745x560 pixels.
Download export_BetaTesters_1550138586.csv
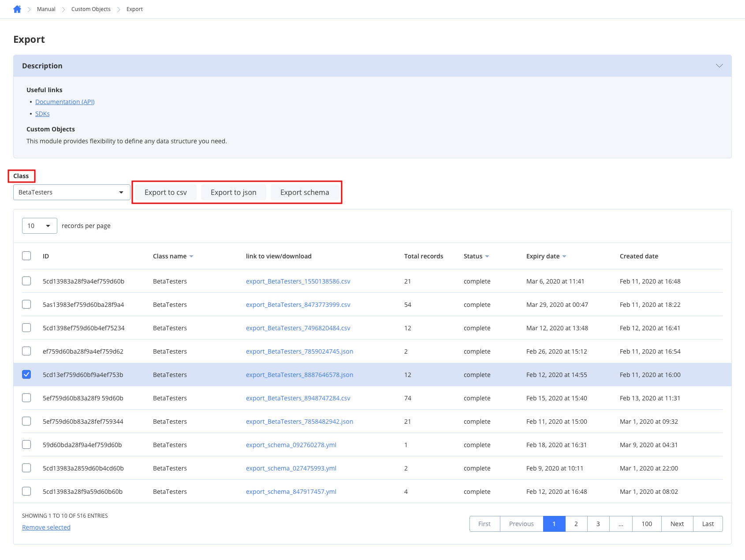[298, 281]
